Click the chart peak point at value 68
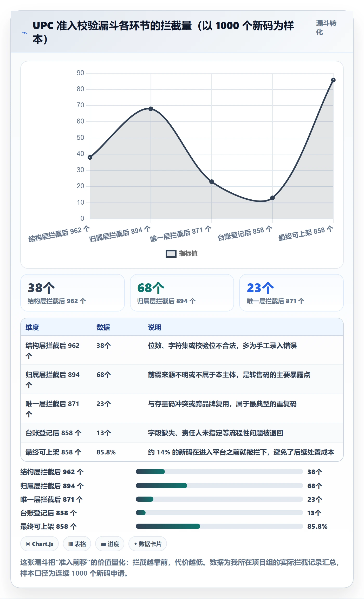 click(x=151, y=109)
